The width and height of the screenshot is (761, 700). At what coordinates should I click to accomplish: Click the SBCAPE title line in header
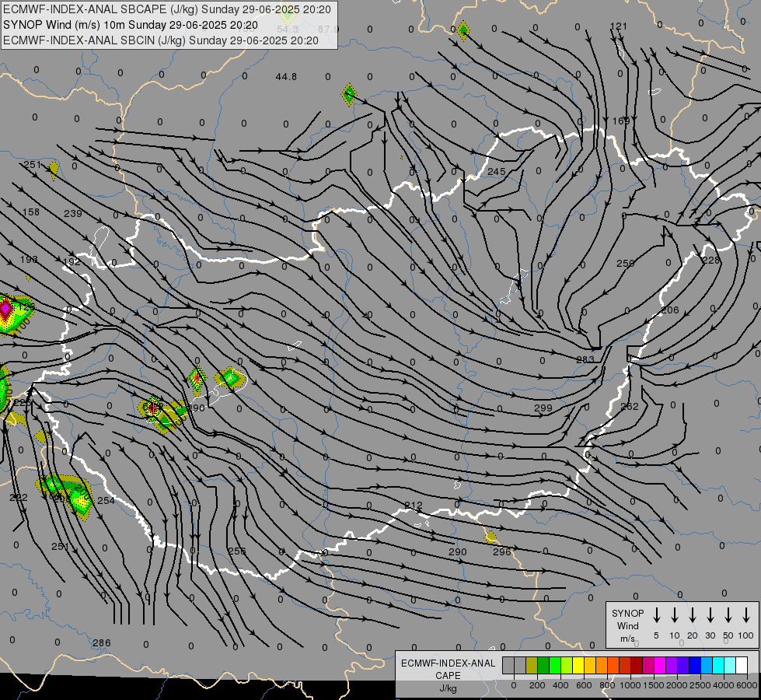click(167, 9)
